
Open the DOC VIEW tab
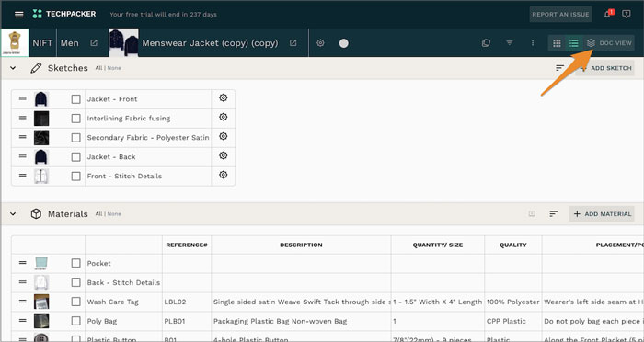(x=609, y=43)
